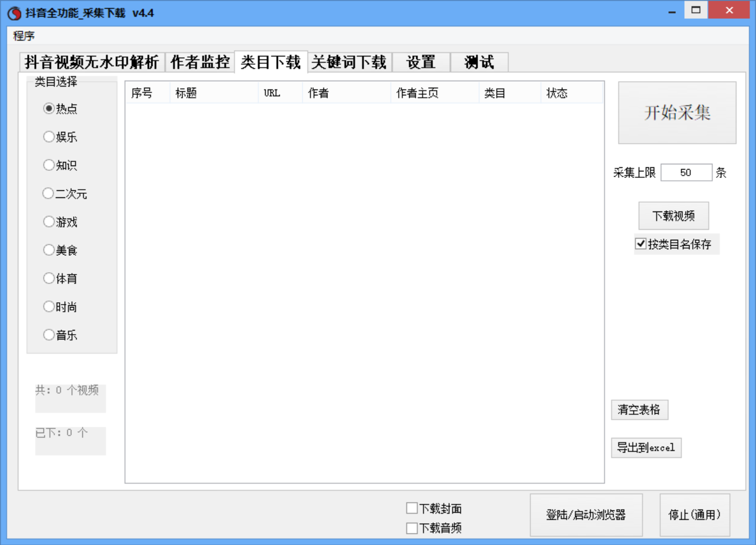Click the 作者 column header
756x545 pixels.
tap(347, 93)
